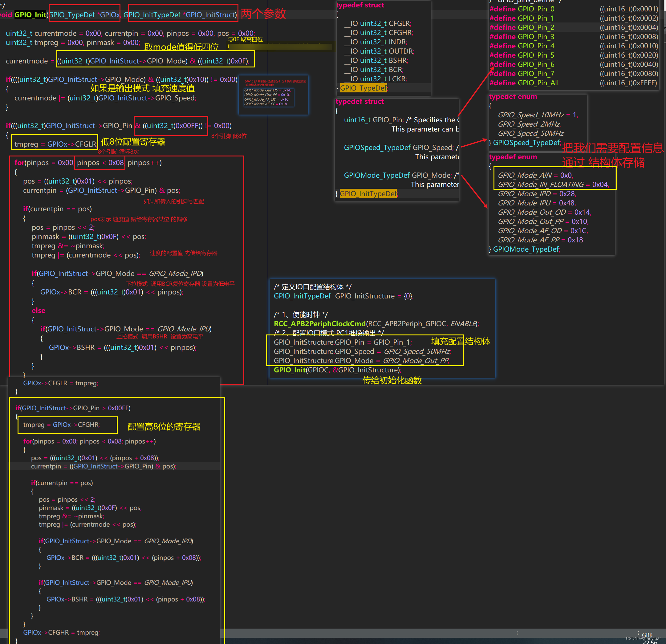Image resolution: width=666 pixels, height=644 pixels.
Task: Click the 'GPIO_InitStructure.GPIO_Pin = GPIO_Pin_1;' line
Action: click(343, 342)
